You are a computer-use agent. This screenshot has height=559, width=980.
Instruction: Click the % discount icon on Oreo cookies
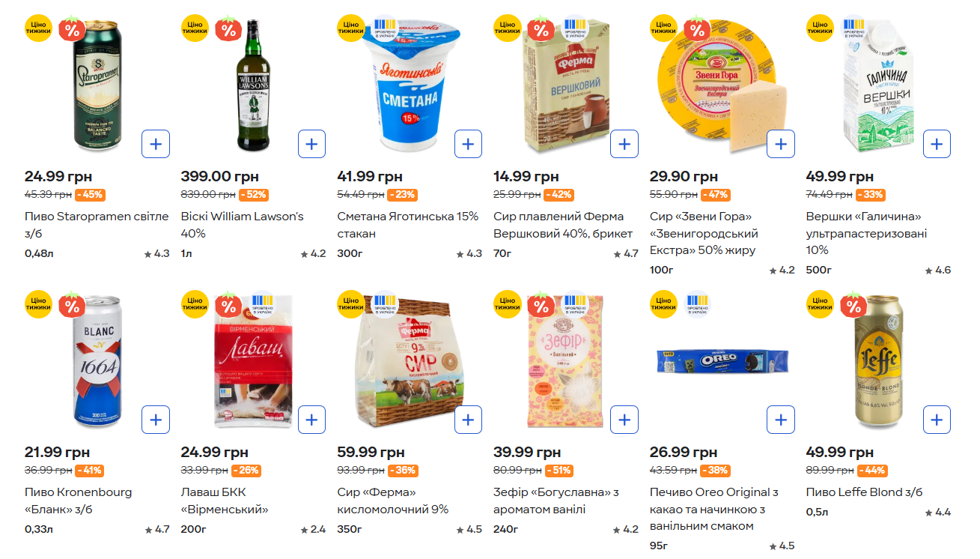pos(696,305)
